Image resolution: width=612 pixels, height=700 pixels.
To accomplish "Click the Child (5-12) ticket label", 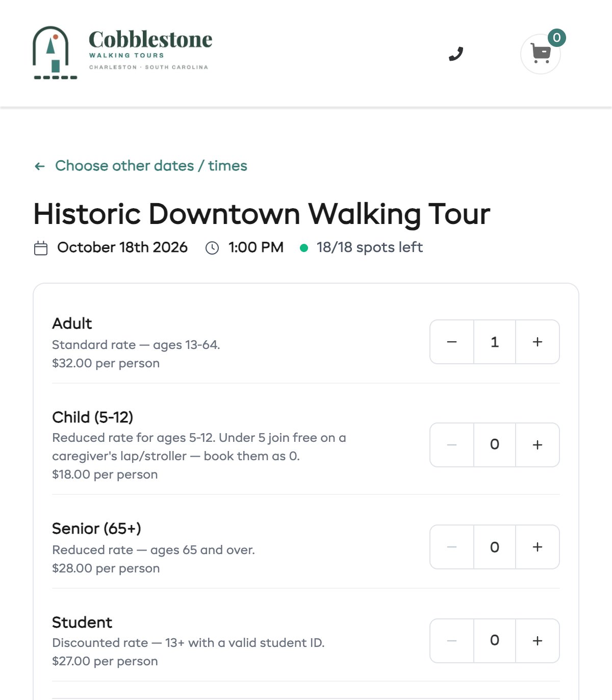I will tap(93, 417).
